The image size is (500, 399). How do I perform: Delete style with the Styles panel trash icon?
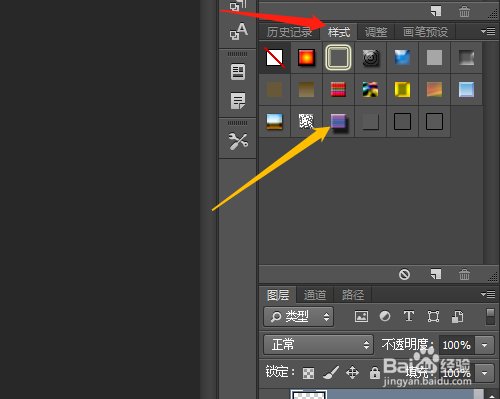point(464,275)
